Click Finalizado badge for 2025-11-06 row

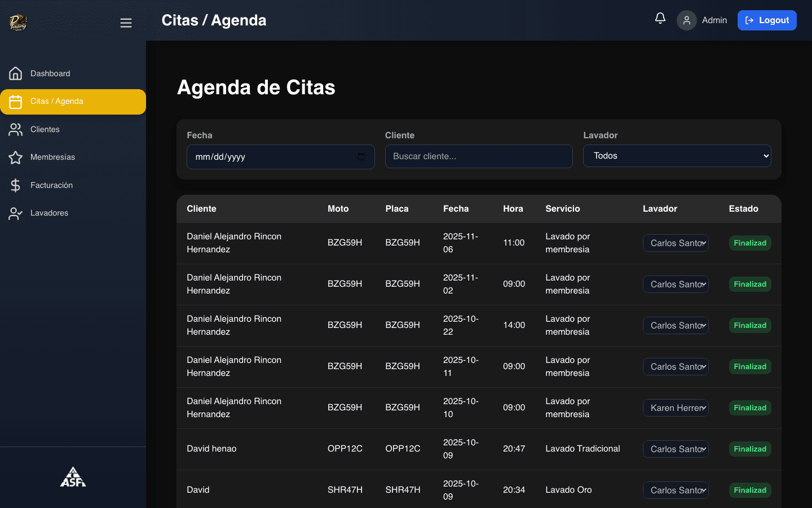(x=750, y=243)
